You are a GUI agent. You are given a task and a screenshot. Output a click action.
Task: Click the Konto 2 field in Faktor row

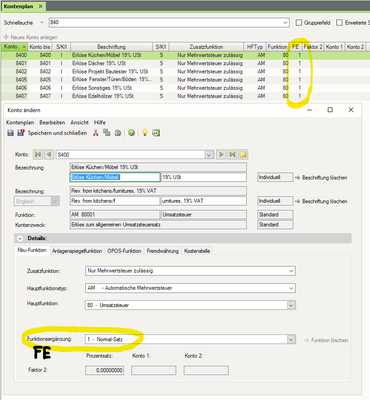coord(206,370)
